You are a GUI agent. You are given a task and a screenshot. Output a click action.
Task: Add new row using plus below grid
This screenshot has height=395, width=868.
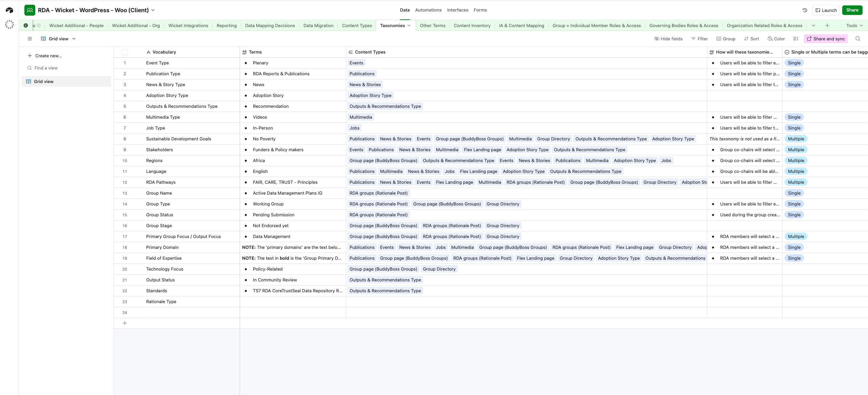coord(125,323)
